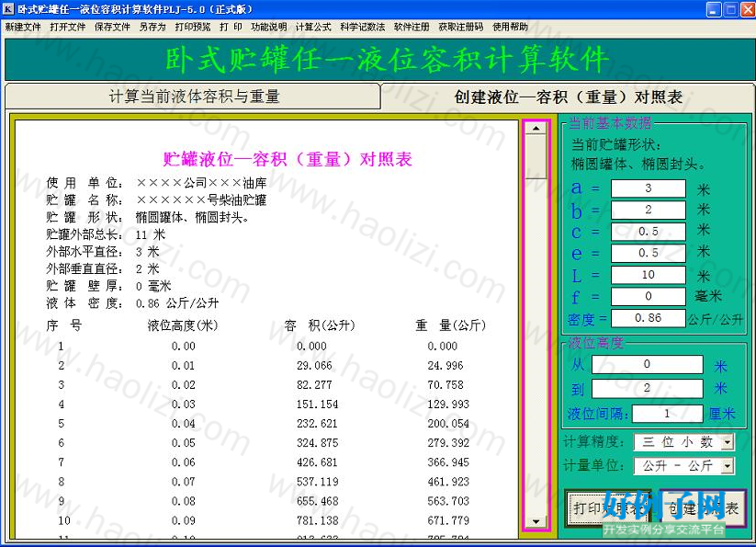756x547 pixels.
Task: Click the ××××公司×××油库 text
Action: point(201,183)
